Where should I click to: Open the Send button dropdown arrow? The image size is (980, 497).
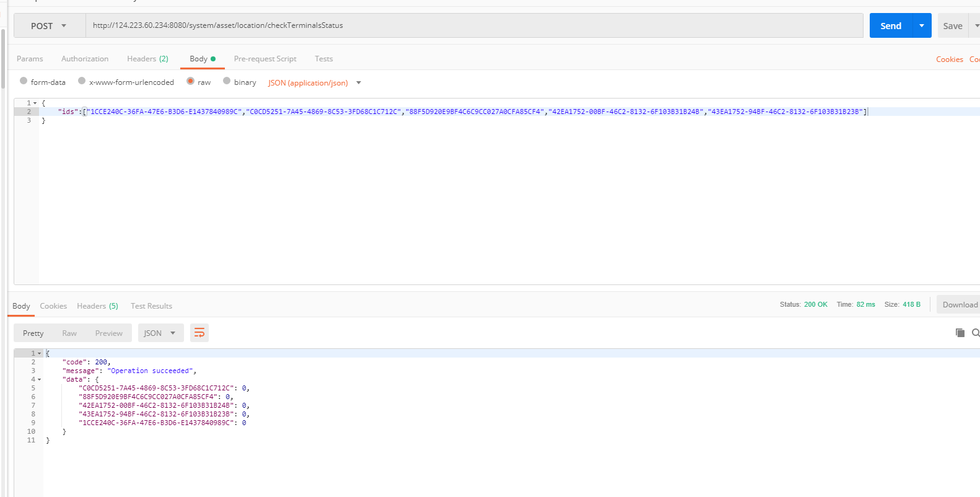click(x=922, y=25)
